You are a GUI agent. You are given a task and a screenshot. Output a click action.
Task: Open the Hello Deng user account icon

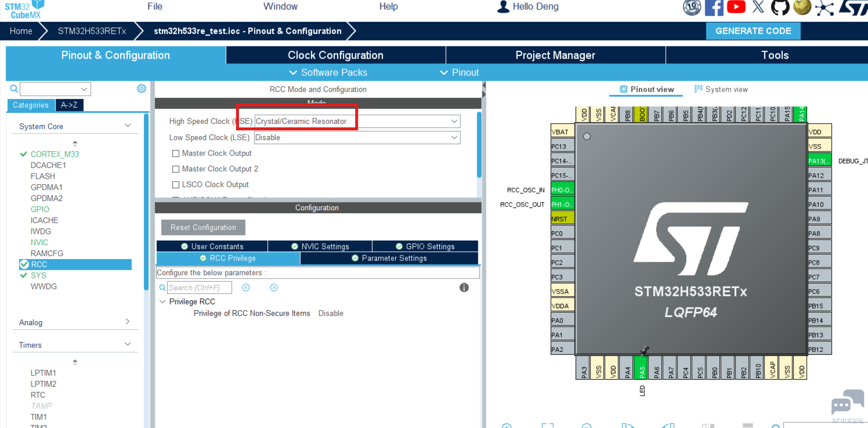(x=503, y=6)
